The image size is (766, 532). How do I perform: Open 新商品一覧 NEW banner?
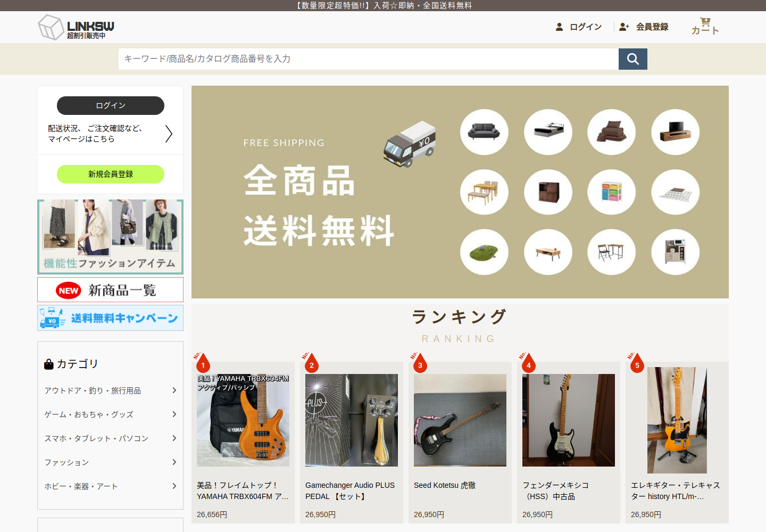[110, 290]
